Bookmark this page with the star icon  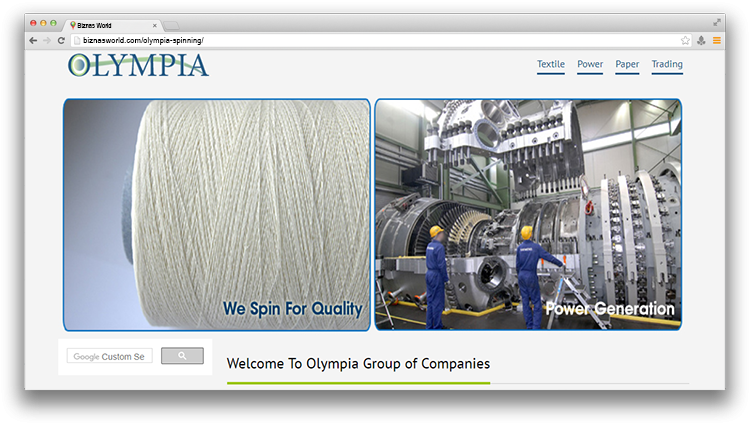click(x=685, y=40)
